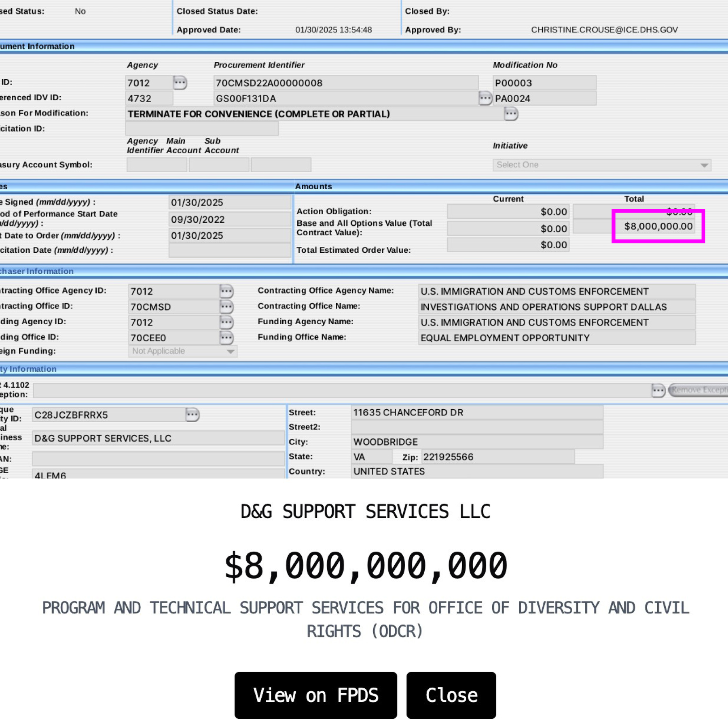This screenshot has width=728, height=728.
Task: Click total contract value $8,000,000.00 field
Action: click(634, 226)
